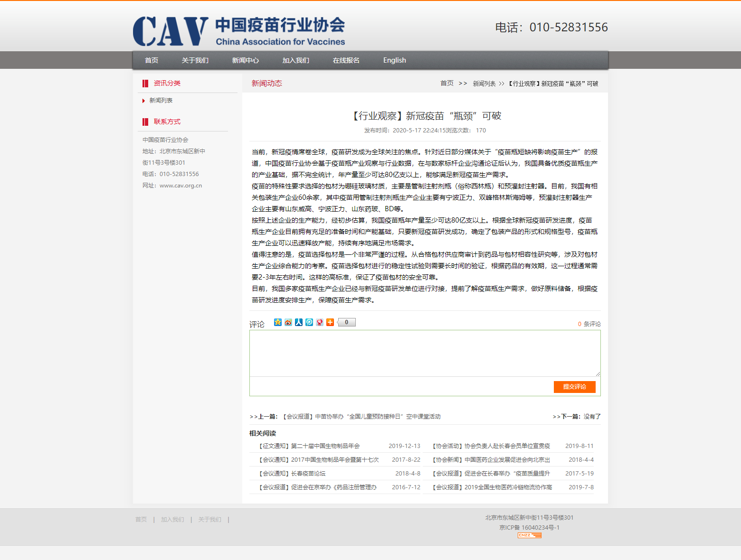Screen dimensions: 741x560
Task: Share article via Sina Weibo icon
Action: (x=288, y=322)
